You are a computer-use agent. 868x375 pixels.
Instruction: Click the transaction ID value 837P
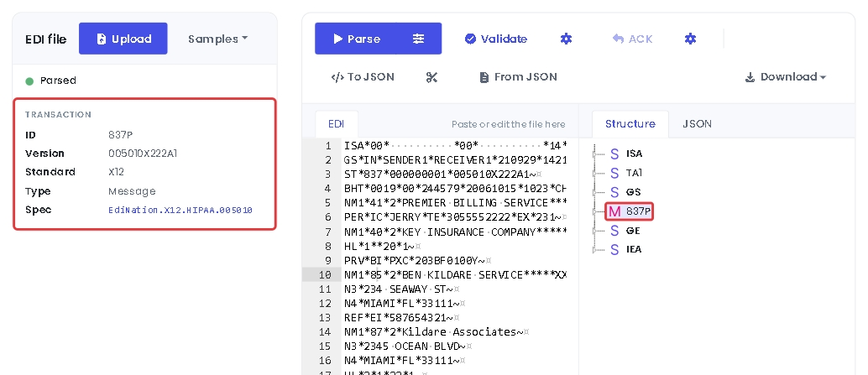[x=121, y=135]
